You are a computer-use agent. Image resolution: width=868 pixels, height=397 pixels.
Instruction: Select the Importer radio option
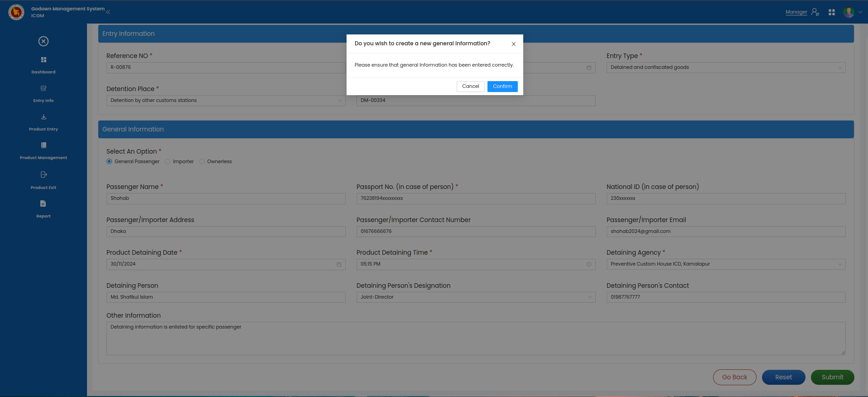[168, 161]
